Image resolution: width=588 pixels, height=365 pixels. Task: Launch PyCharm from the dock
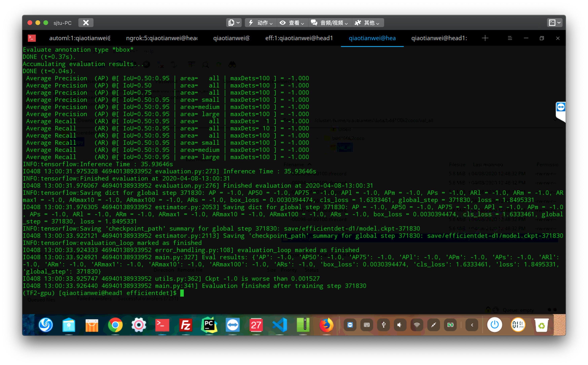[x=209, y=325]
